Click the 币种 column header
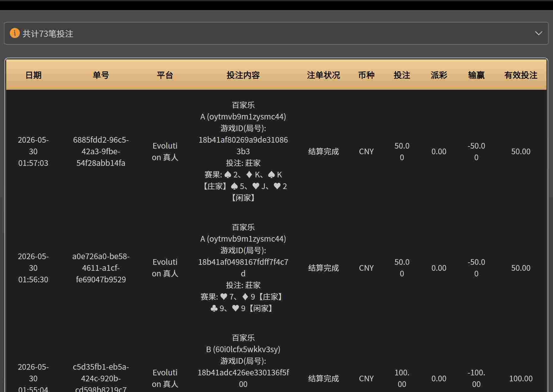The height and width of the screenshot is (392, 553). (x=366, y=75)
